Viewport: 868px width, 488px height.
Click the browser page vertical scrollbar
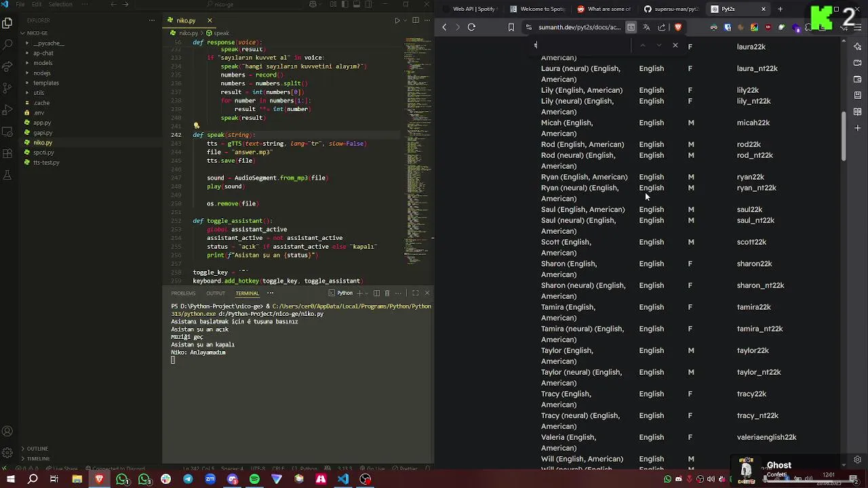point(844,136)
